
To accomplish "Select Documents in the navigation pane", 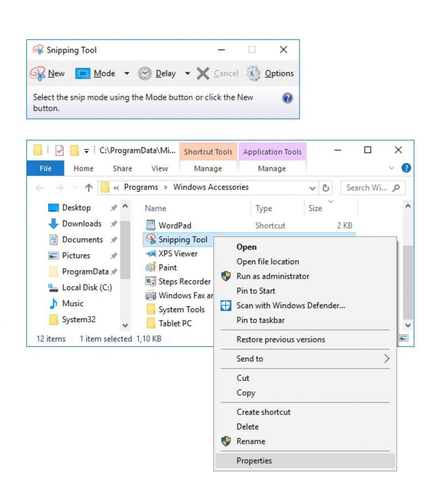I will (x=83, y=239).
